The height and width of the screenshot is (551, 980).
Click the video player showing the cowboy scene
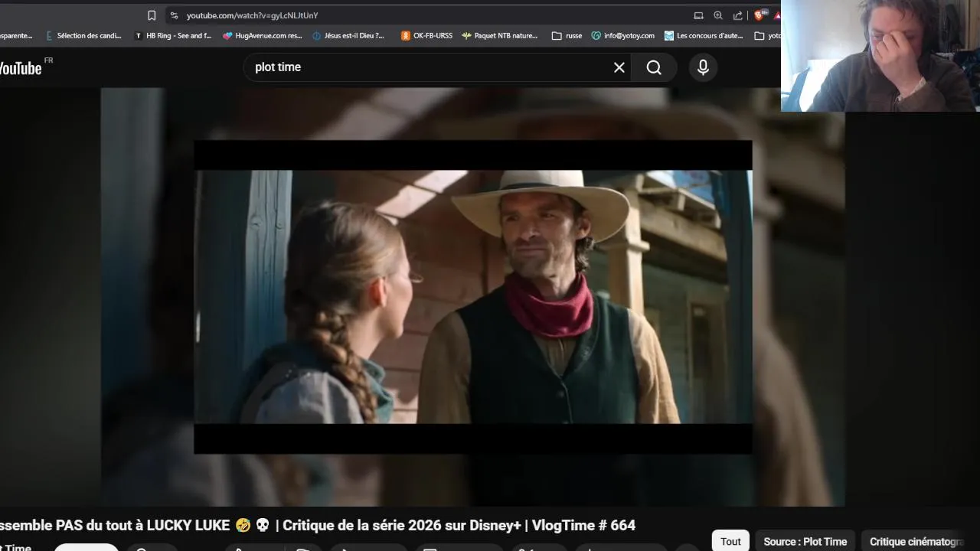(x=472, y=297)
